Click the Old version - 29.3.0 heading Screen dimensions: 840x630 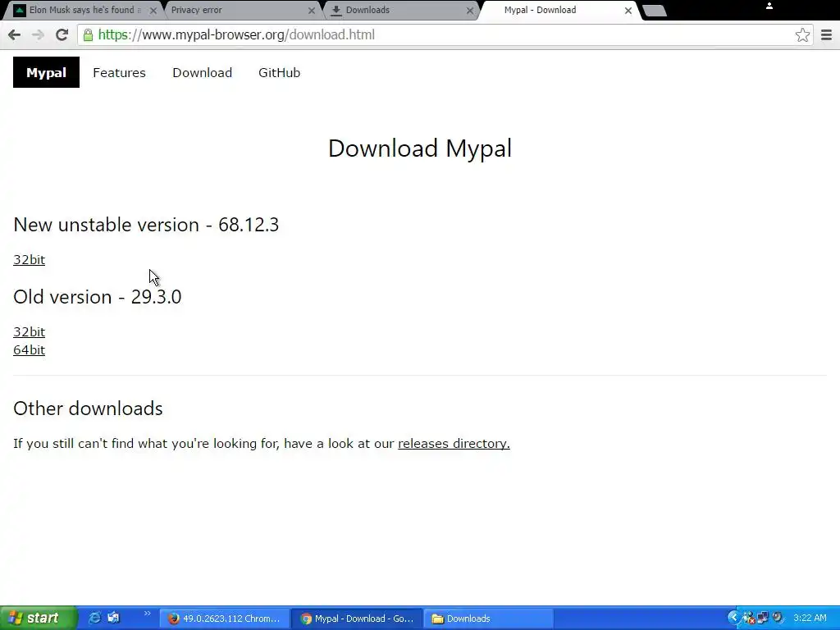[x=97, y=297]
